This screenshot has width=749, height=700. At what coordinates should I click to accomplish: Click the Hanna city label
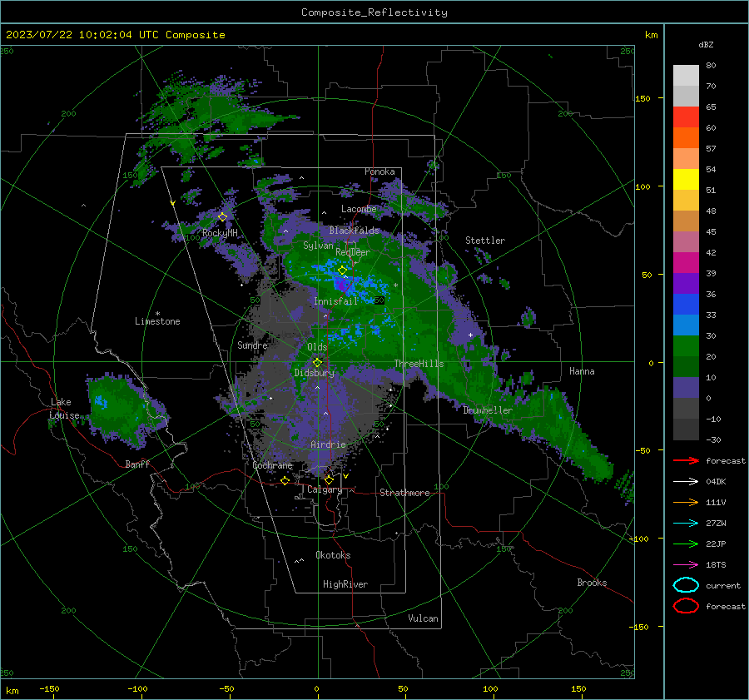pos(582,371)
